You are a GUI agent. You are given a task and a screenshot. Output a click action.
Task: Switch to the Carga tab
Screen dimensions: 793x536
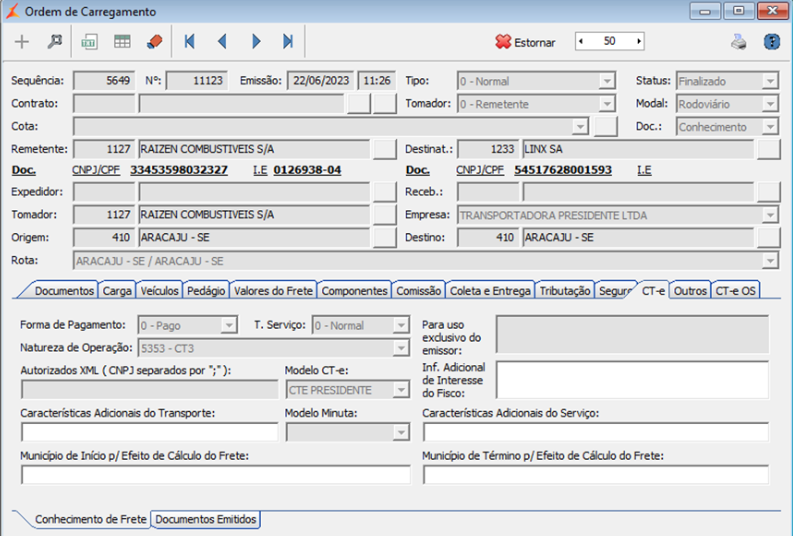(x=117, y=291)
